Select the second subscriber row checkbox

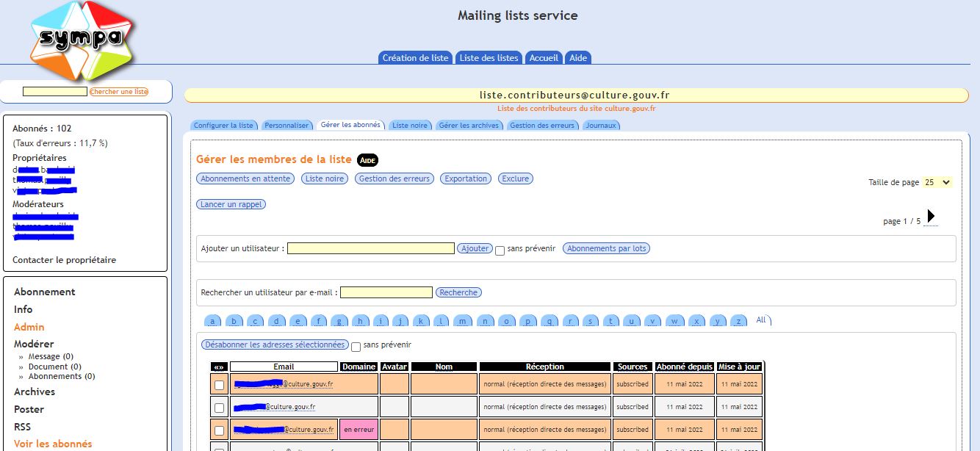pos(219,407)
